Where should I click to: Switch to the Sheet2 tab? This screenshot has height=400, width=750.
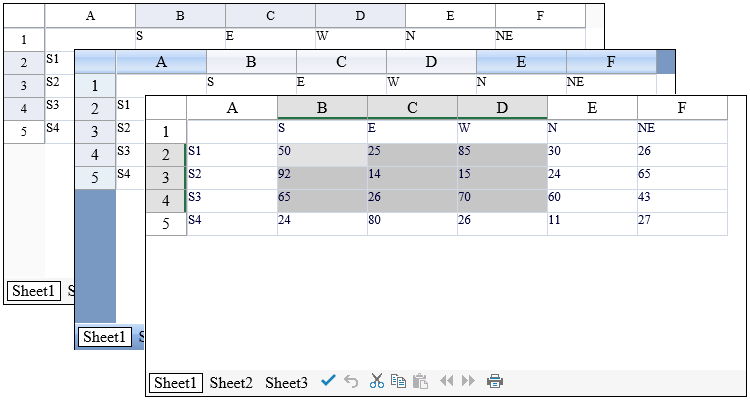pos(231,382)
